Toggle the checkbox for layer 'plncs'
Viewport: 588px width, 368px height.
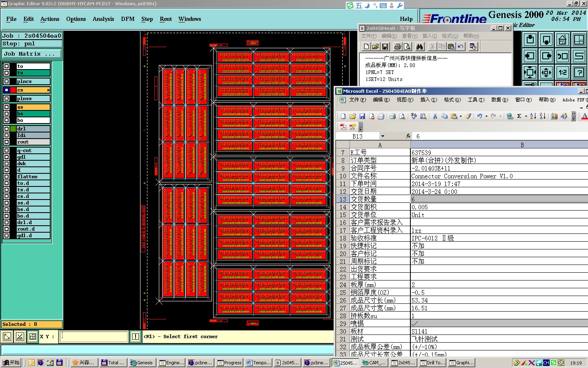7,81
